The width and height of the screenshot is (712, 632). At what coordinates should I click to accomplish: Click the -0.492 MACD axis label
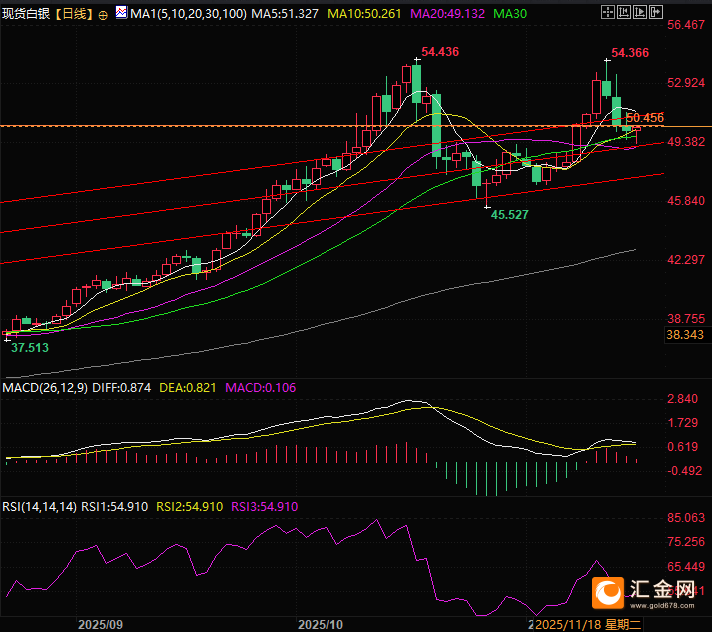[685, 471]
